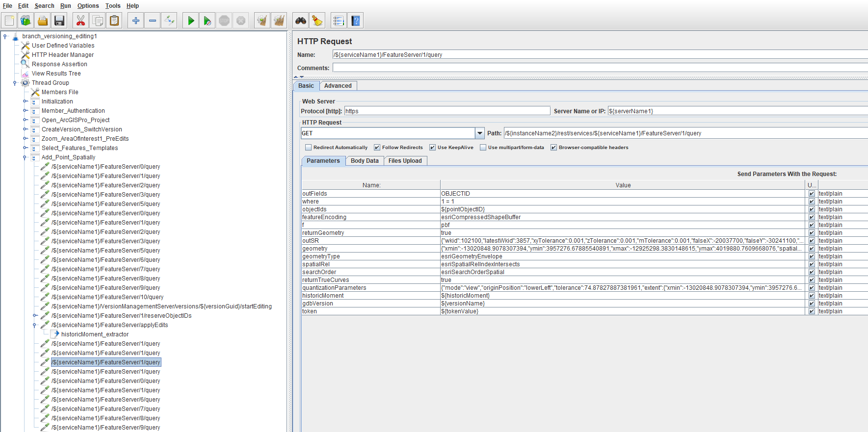This screenshot has width=868, height=432.
Task: Open the Templates toolbar icon
Action: point(26,21)
